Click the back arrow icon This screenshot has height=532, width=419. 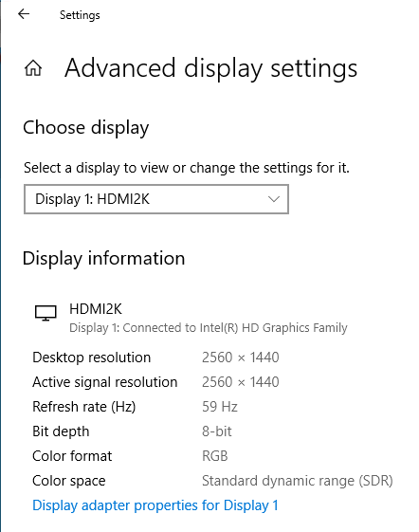[24, 14]
